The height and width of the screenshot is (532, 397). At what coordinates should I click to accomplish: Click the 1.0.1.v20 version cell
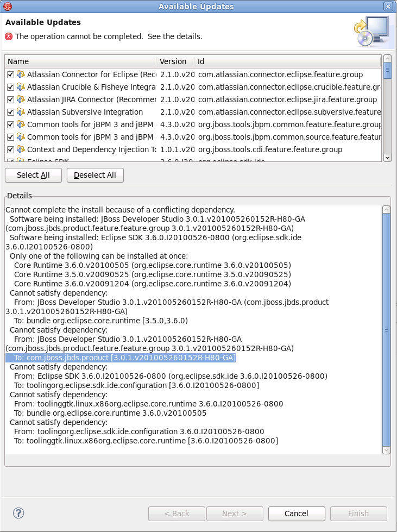(x=177, y=149)
